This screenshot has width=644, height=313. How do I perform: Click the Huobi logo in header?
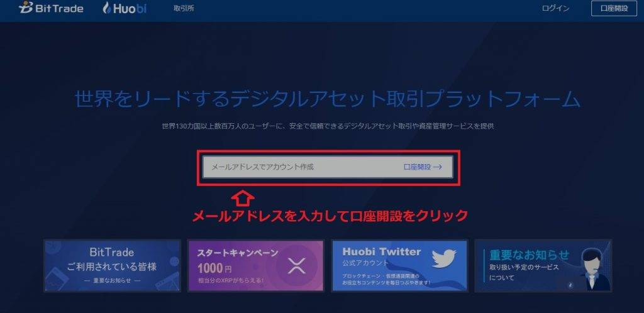pyautogui.click(x=125, y=8)
